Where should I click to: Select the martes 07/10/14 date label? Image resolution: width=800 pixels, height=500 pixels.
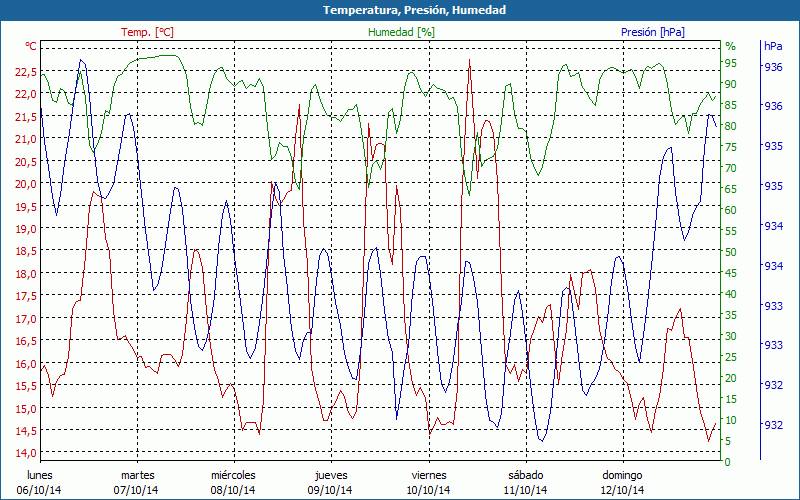[137, 482]
